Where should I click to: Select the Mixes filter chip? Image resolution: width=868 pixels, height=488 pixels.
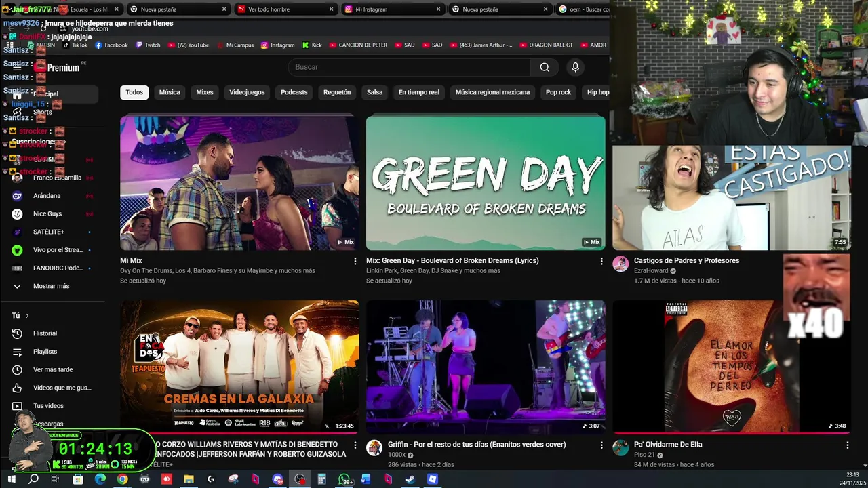[x=205, y=92]
